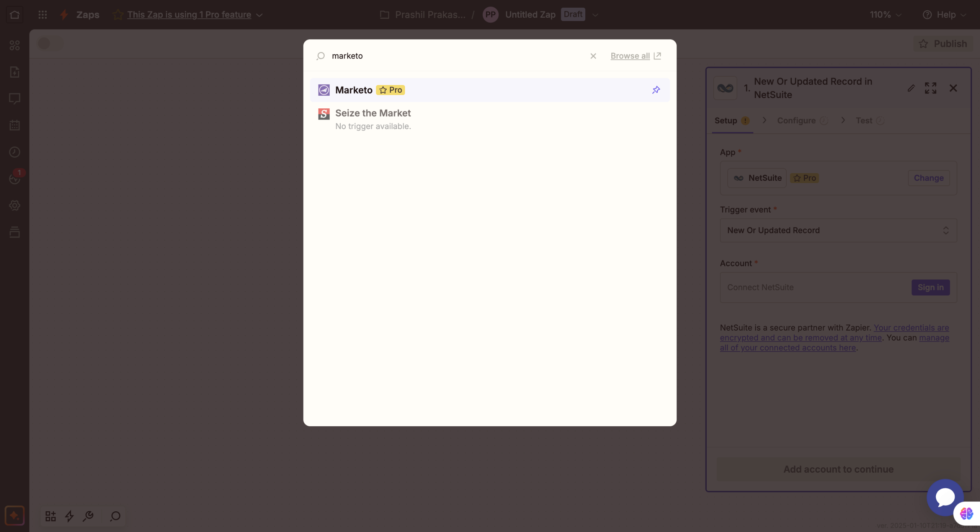Pin the Marketo app result
The width and height of the screenshot is (980, 532).
(656, 90)
